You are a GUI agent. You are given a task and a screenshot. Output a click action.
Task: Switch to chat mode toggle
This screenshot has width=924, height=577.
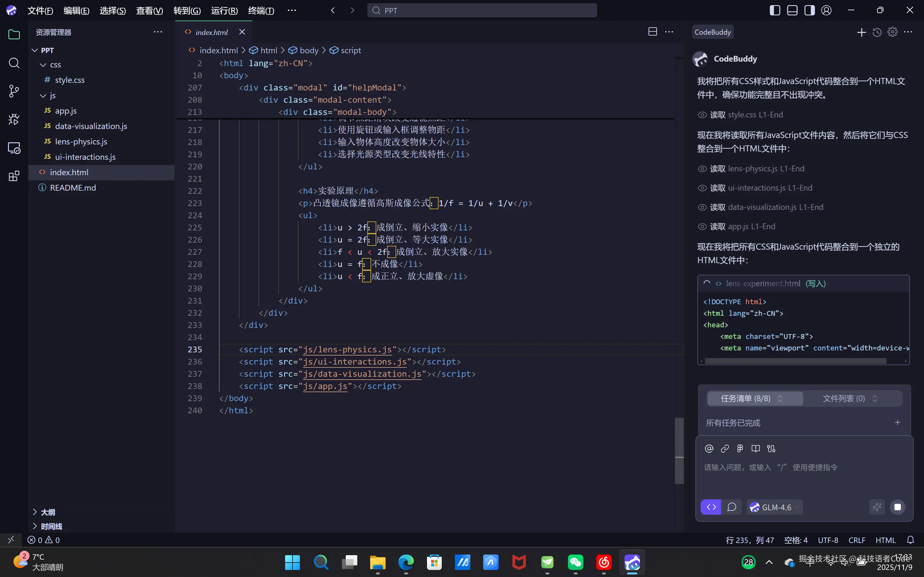[731, 507]
